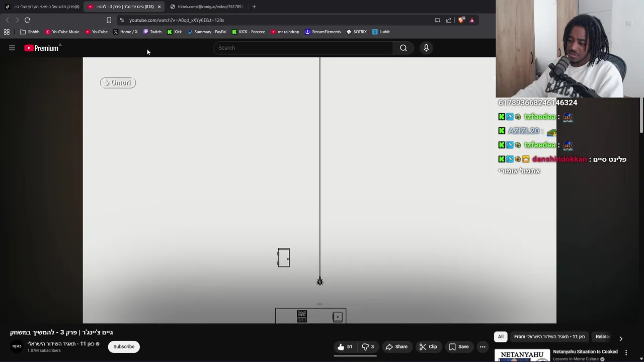The height and width of the screenshot is (362, 644).
Task: Click the cast/picture-in-picture icon in address bar
Action: click(437, 20)
